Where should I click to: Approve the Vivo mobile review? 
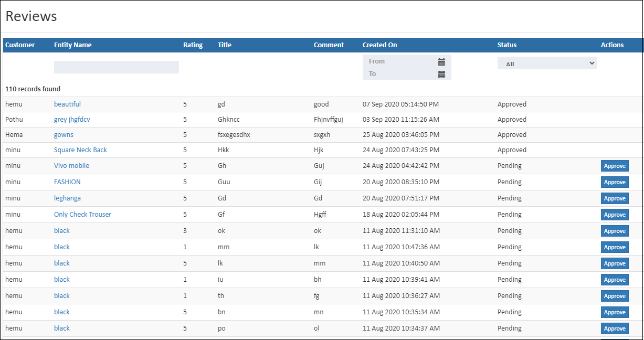pos(614,165)
